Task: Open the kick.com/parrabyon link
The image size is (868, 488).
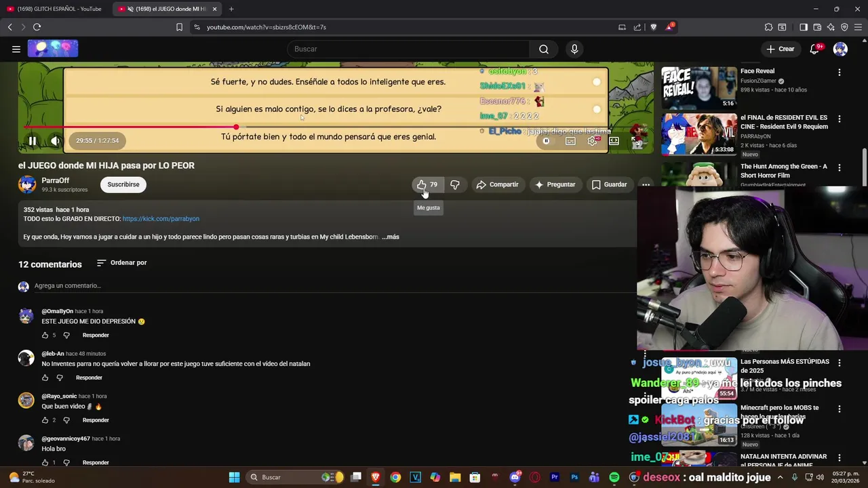Action: (x=161, y=219)
